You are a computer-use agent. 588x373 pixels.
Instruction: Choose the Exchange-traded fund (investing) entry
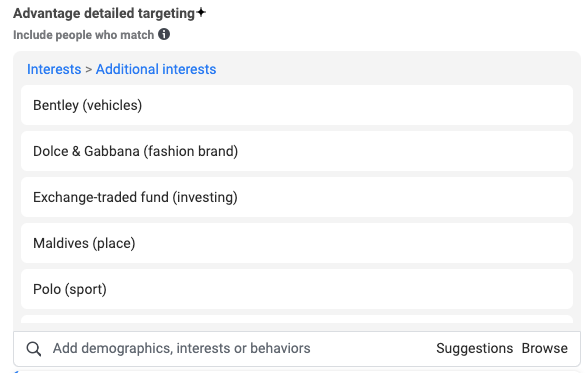[x=297, y=197]
